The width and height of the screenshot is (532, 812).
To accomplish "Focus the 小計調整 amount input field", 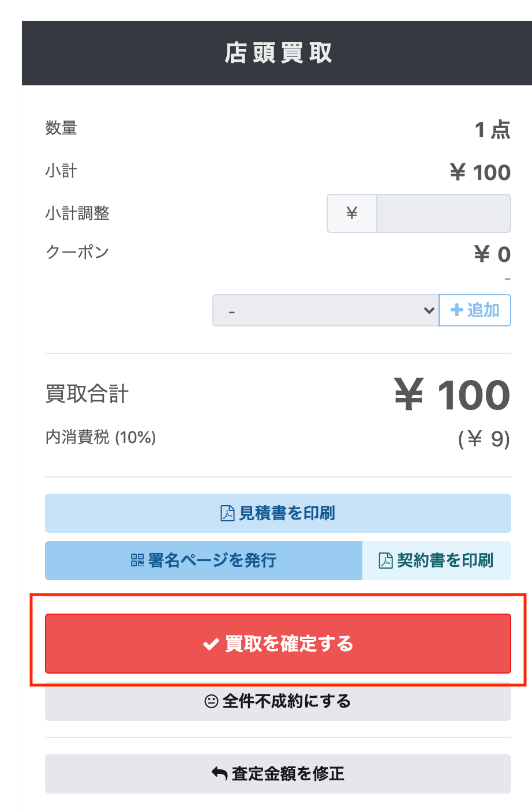I will pyautogui.click(x=444, y=213).
